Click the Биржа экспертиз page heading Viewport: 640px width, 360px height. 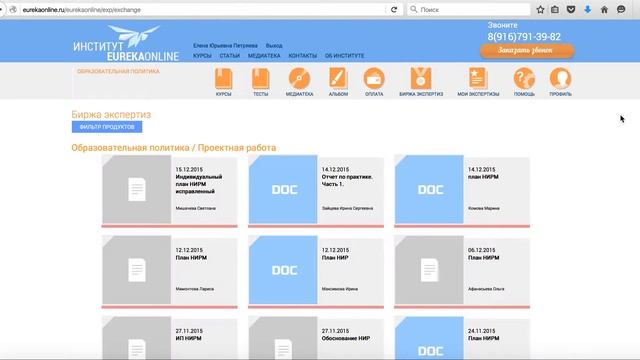pos(111,115)
